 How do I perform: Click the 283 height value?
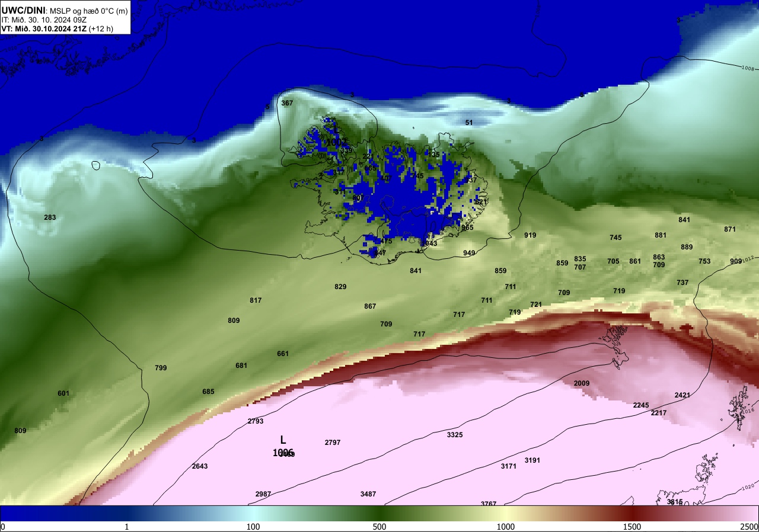point(50,217)
